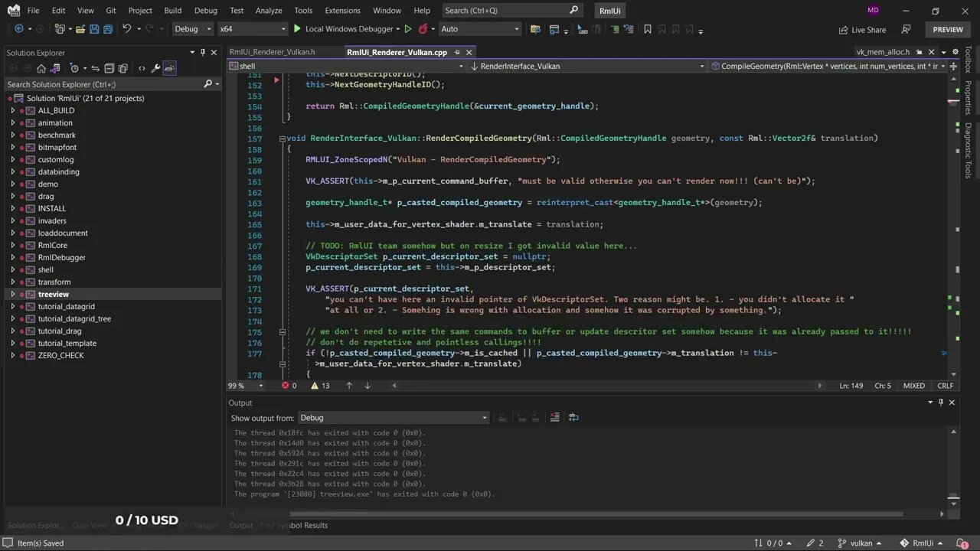Image resolution: width=980 pixels, height=551 pixels.
Task: Open the CompileGeometry member dropdown
Action: click(x=828, y=66)
